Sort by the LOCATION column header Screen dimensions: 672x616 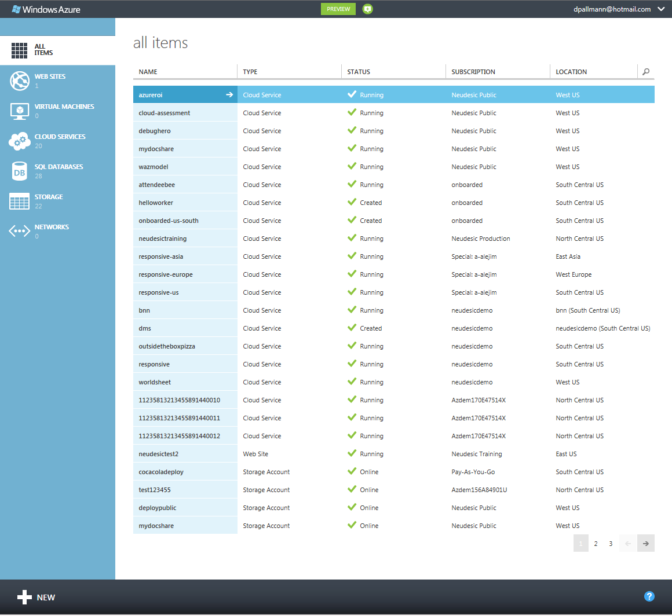[x=571, y=72]
